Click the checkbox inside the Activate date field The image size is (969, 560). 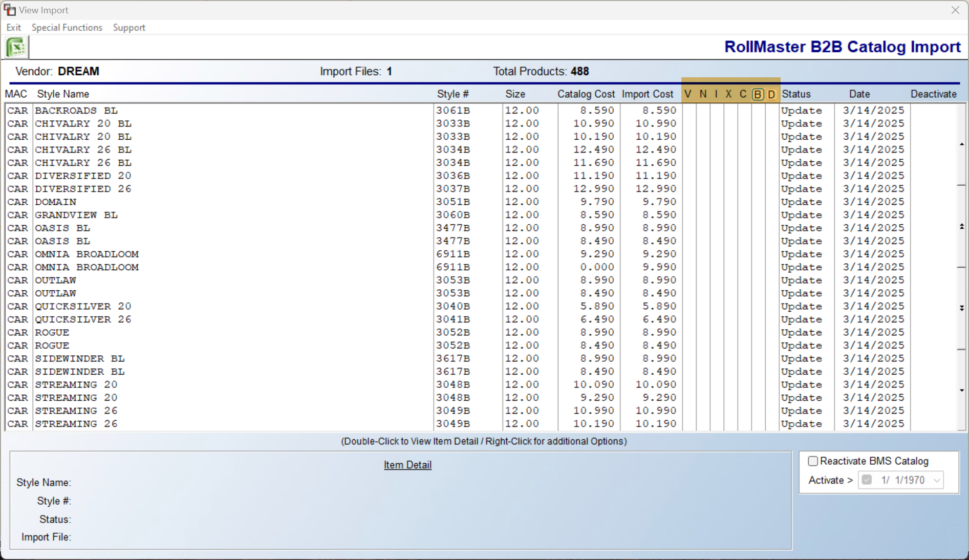(867, 480)
